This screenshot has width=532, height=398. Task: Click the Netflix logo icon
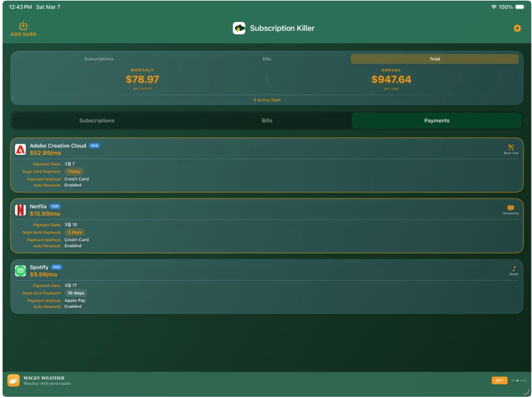[20, 210]
